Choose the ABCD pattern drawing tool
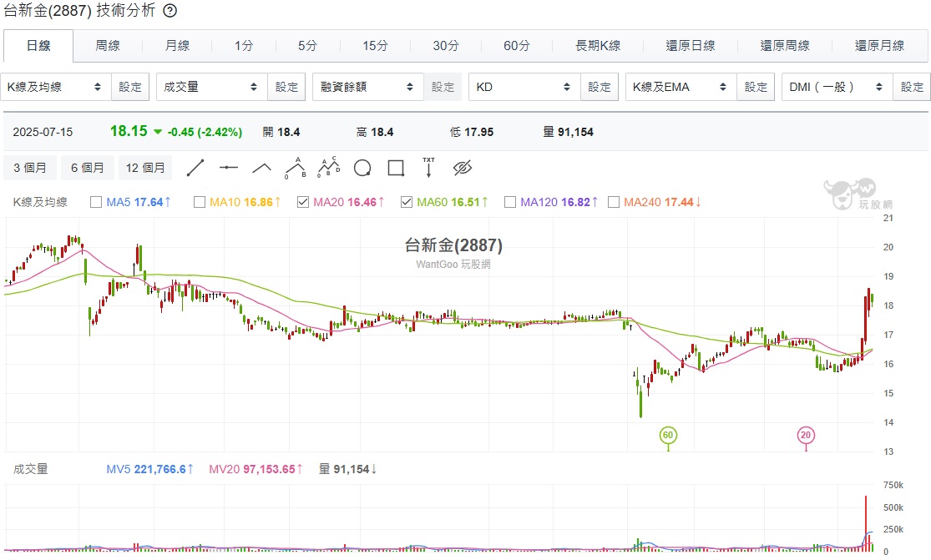The height and width of the screenshot is (560, 931). tap(328, 168)
